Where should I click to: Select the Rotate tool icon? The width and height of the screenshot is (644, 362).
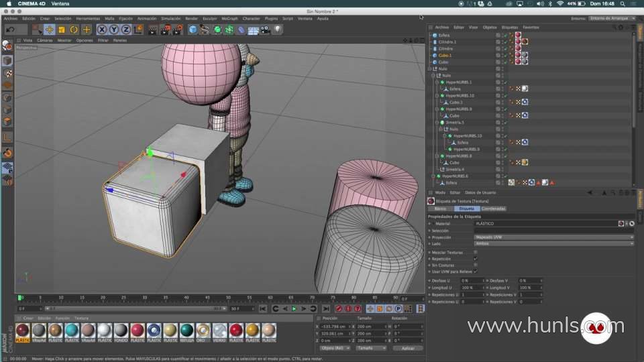pyautogui.click(x=74, y=29)
